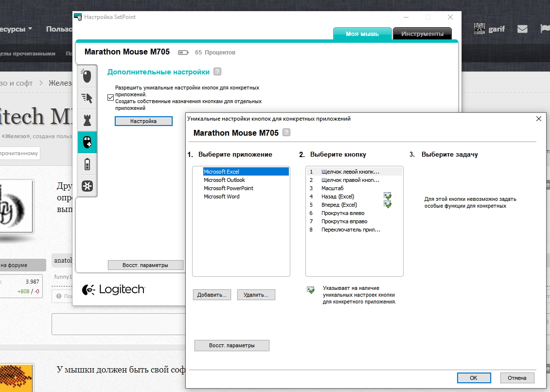Viewport: 550px width, 392px height.
Task: Click checkmark icon on Вперед (Excel) row
Action: [388, 205]
